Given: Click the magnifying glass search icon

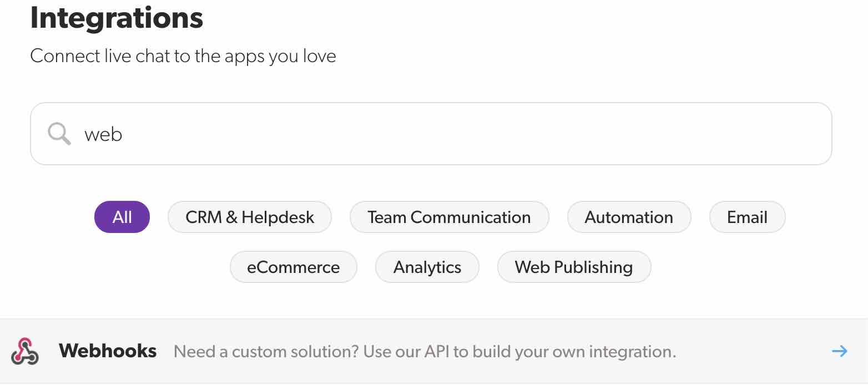Looking at the screenshot, I should [x=58, y=133].
